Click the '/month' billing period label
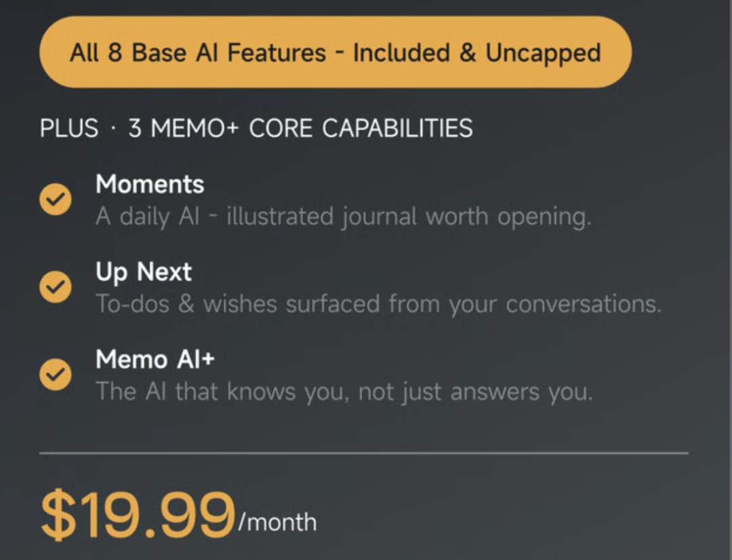This screenshot has height=560, width=732. click(x=277, y=522)
